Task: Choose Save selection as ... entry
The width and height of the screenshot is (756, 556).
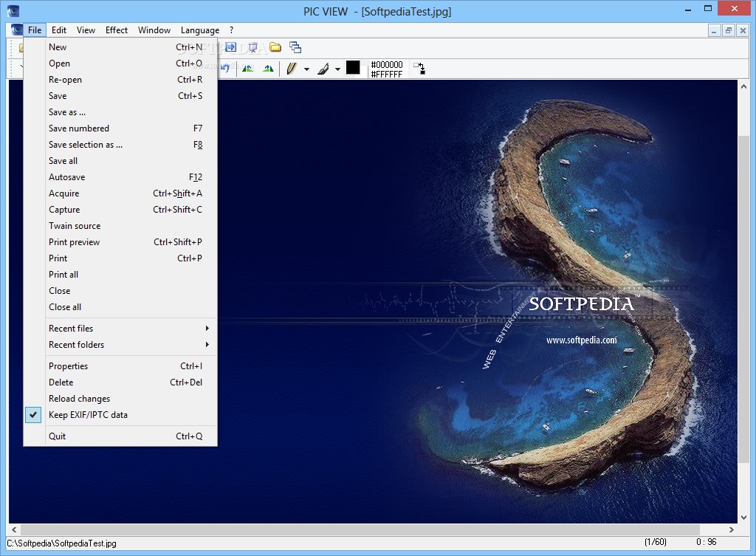Action: coord(120,145)
